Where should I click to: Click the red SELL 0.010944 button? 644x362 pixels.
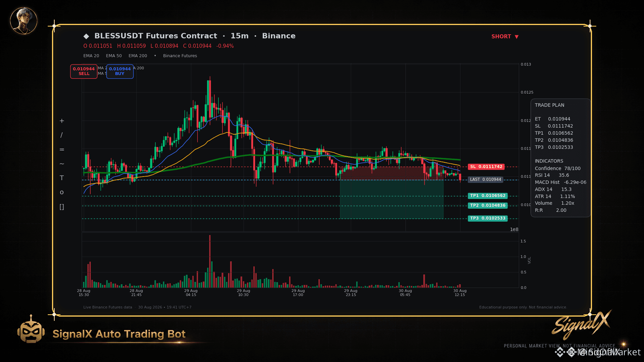(x=84, y=71)
